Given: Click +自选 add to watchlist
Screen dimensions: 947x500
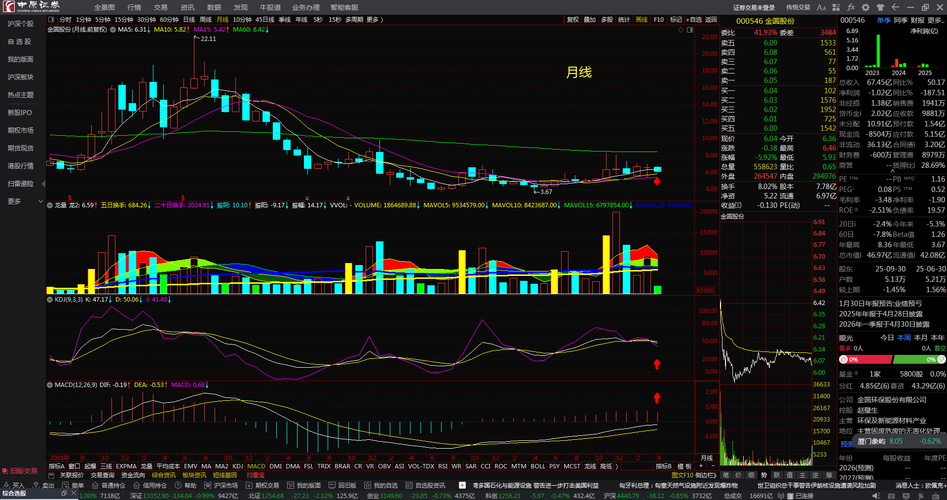Looking at the screenshot, I should coord(694,19).
